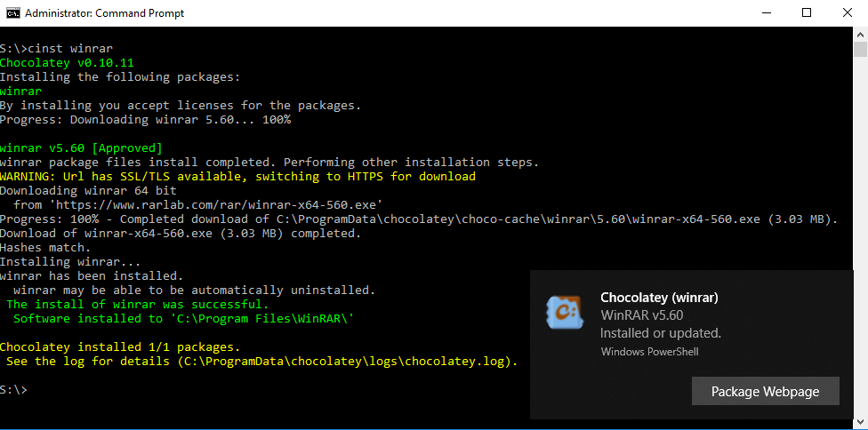Click 'winrar package files install completed' line

click(269, 162)
